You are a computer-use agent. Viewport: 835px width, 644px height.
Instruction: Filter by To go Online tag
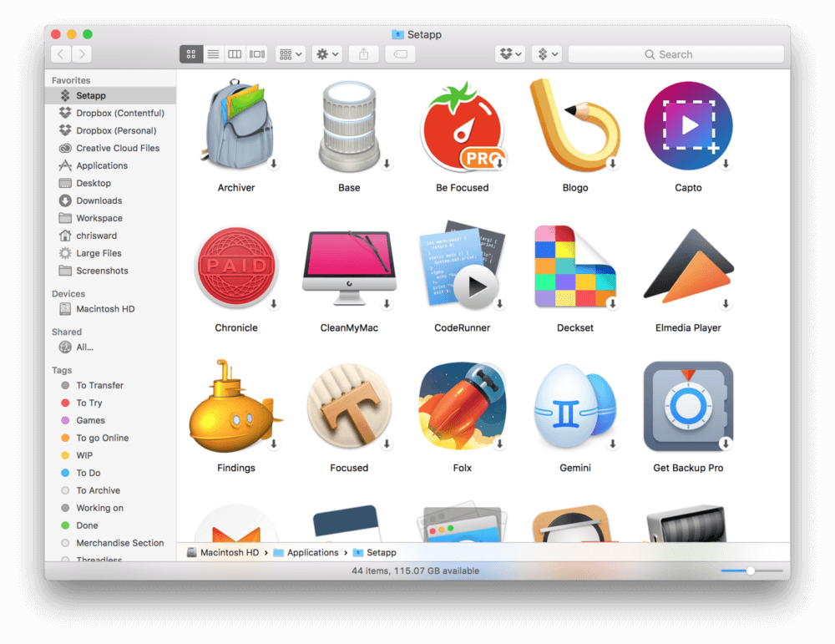coord(110,439)
